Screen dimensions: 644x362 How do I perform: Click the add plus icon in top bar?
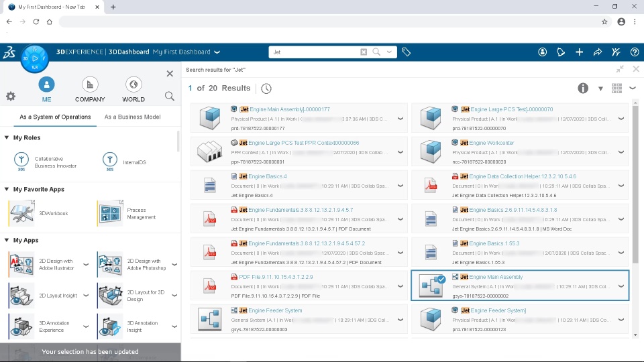tap(579, 52)
